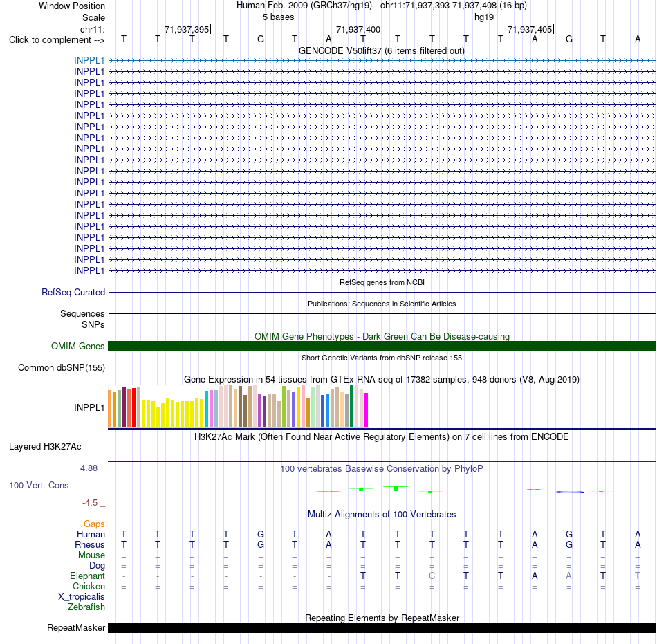Viewport: 657px width, 644px height.
Task: Click the 'OMIM Genes' green label
Action: pos(77,346)
